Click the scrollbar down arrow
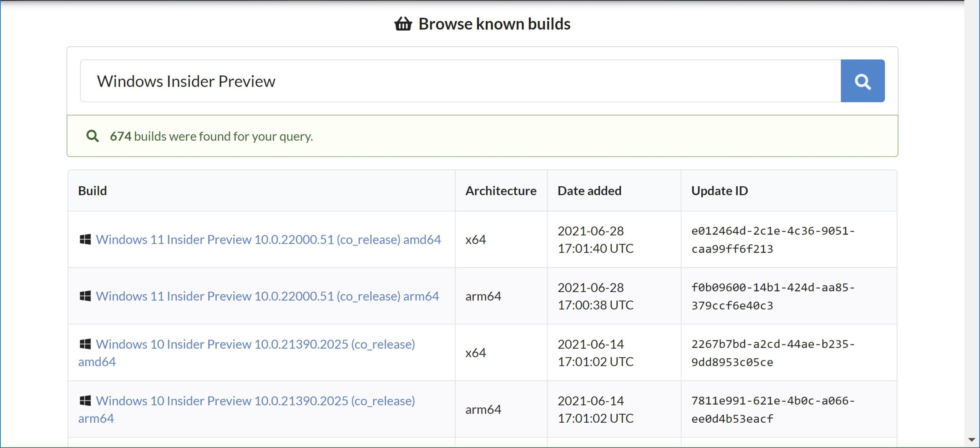This screenshot has width=980, height=448. point(972,440)
